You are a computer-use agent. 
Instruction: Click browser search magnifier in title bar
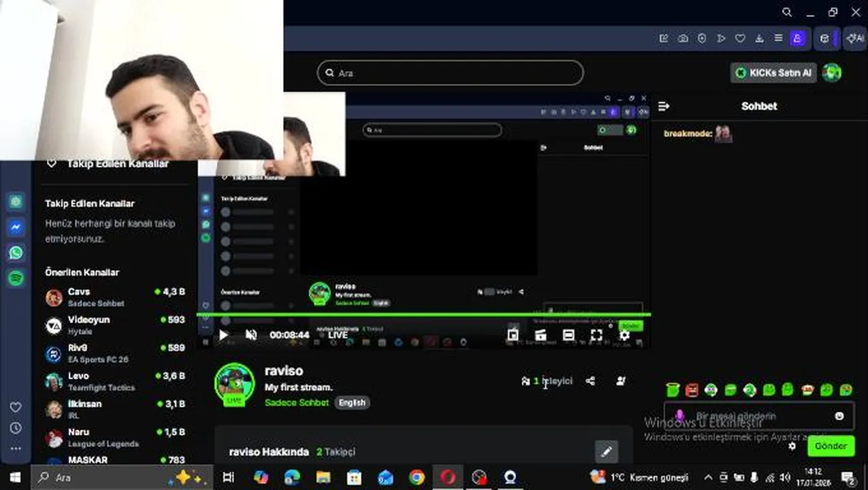[x=787, y=12]
